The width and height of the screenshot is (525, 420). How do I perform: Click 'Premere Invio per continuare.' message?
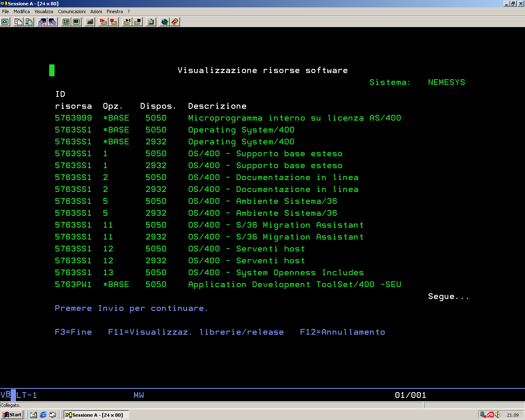(131, 308)
